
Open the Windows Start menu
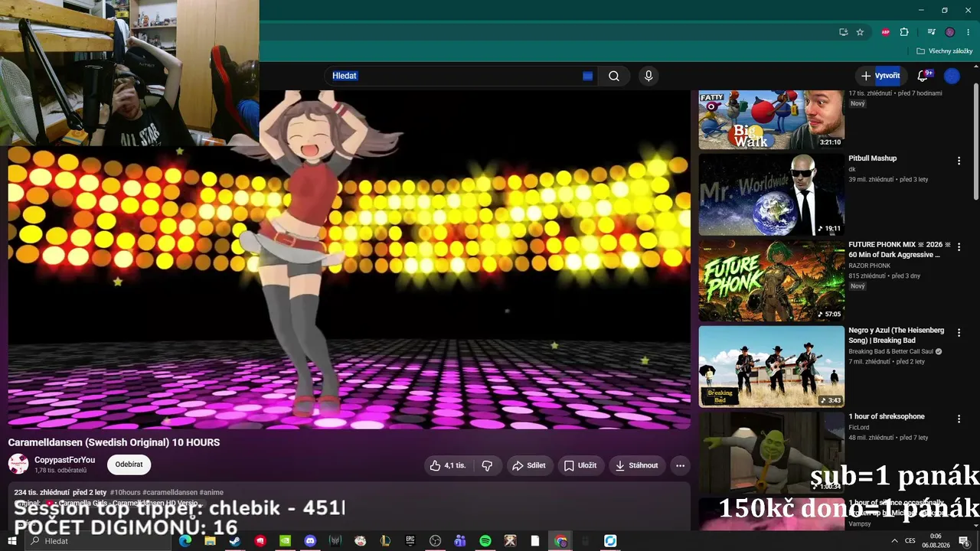(12, 541)
